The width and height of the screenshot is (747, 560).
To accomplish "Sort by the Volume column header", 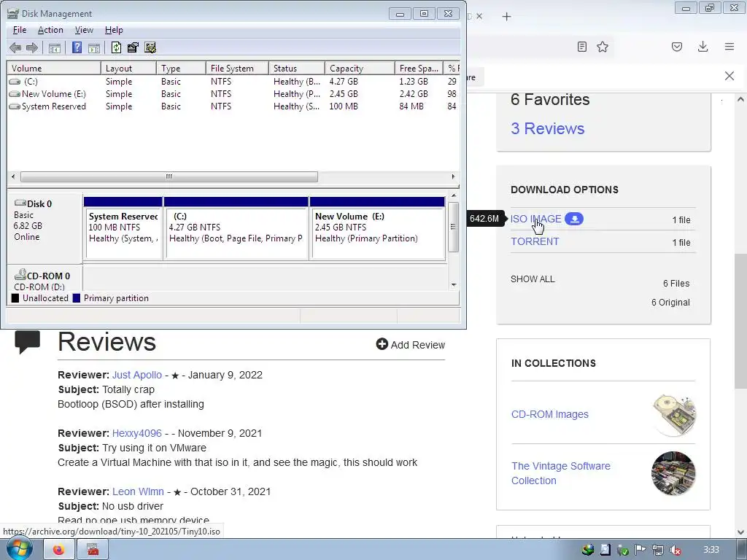I will pyautogui.click(x=54, y=68).
